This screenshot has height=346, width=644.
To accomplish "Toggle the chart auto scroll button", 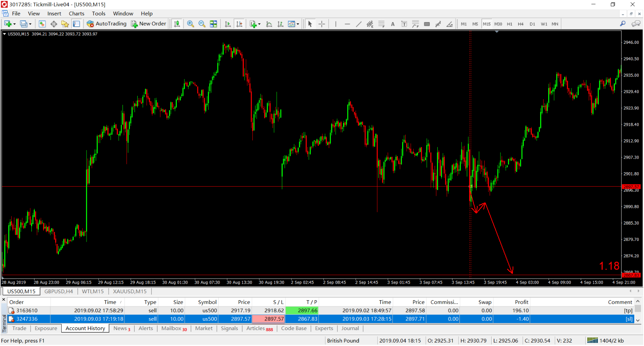I will [228, 24].
